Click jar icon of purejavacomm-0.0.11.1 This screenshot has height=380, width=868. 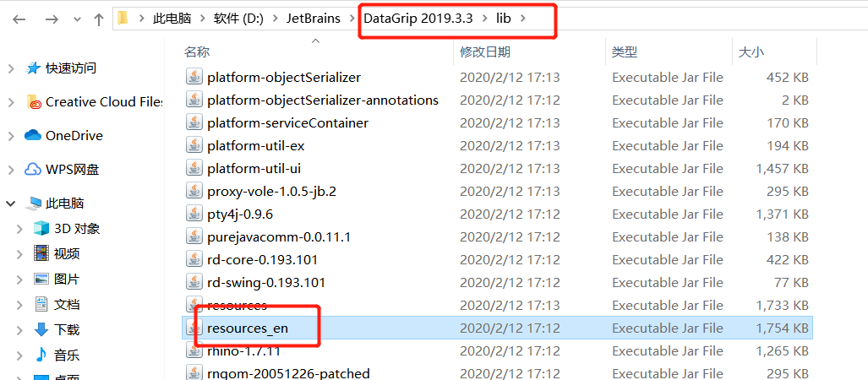tap(194, 236)
